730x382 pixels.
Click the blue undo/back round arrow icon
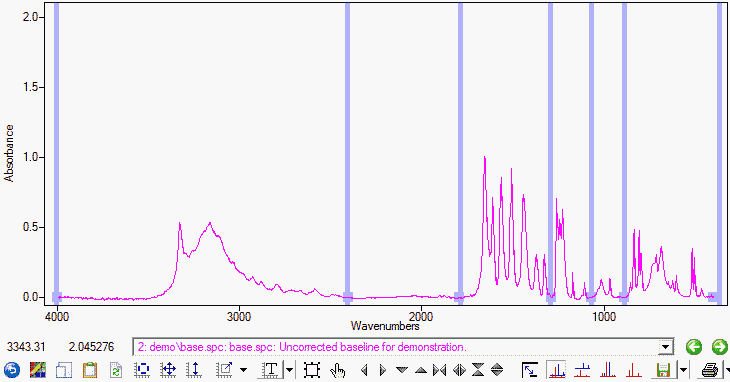(12, 370)
